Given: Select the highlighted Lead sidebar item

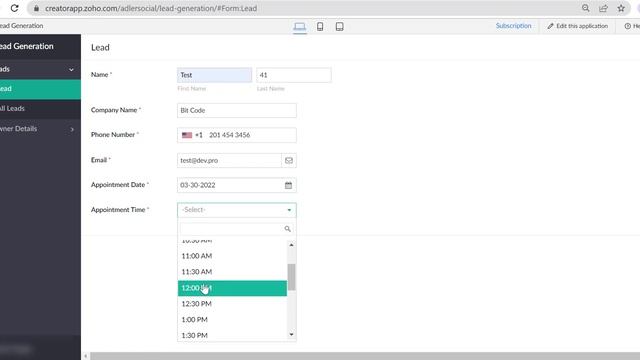Looking at the screenshot, I should tap(40, 89).
